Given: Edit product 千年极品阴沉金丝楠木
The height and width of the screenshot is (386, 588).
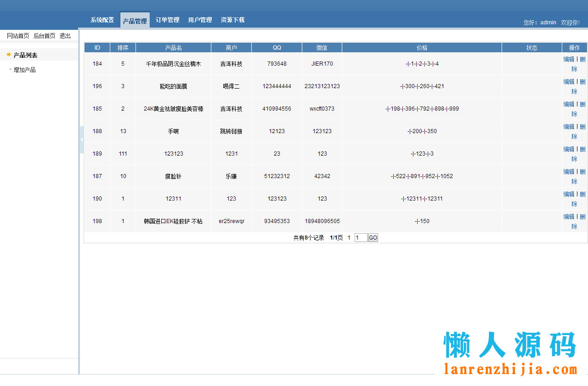Looking at the screenshot, I should coord(569,59).
